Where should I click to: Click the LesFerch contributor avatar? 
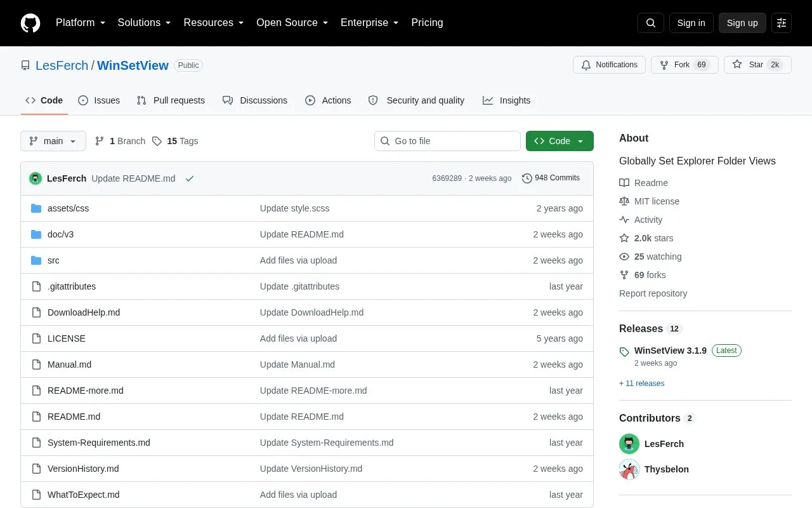click(629, 444)
